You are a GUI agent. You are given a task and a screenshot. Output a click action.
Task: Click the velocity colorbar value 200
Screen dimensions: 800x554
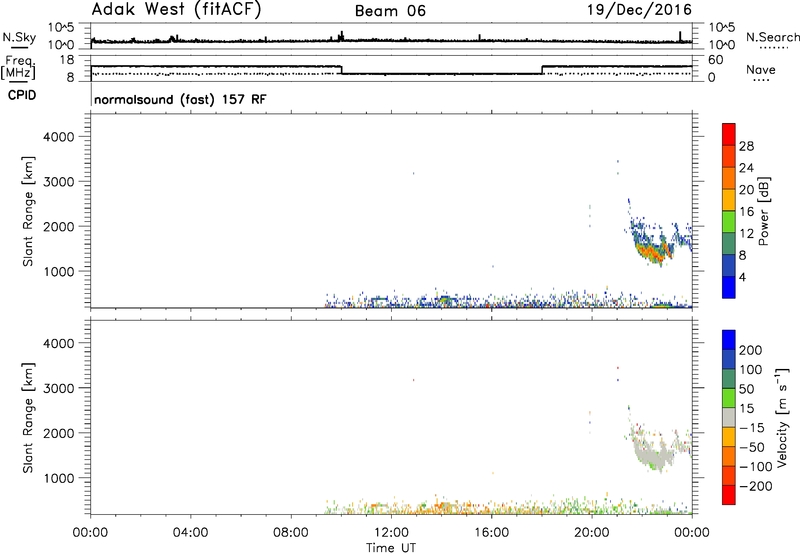[751, 350]
